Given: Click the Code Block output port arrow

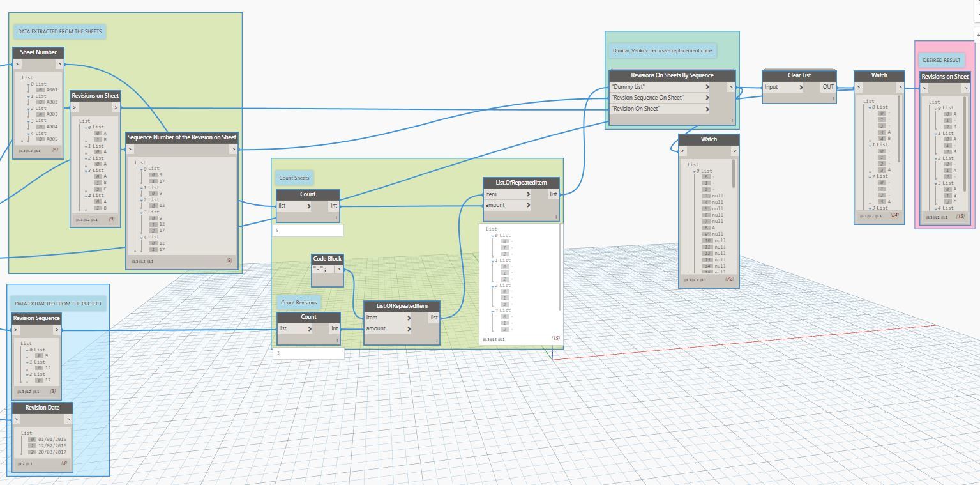Looking at the screenshot, I should [338, 269].
